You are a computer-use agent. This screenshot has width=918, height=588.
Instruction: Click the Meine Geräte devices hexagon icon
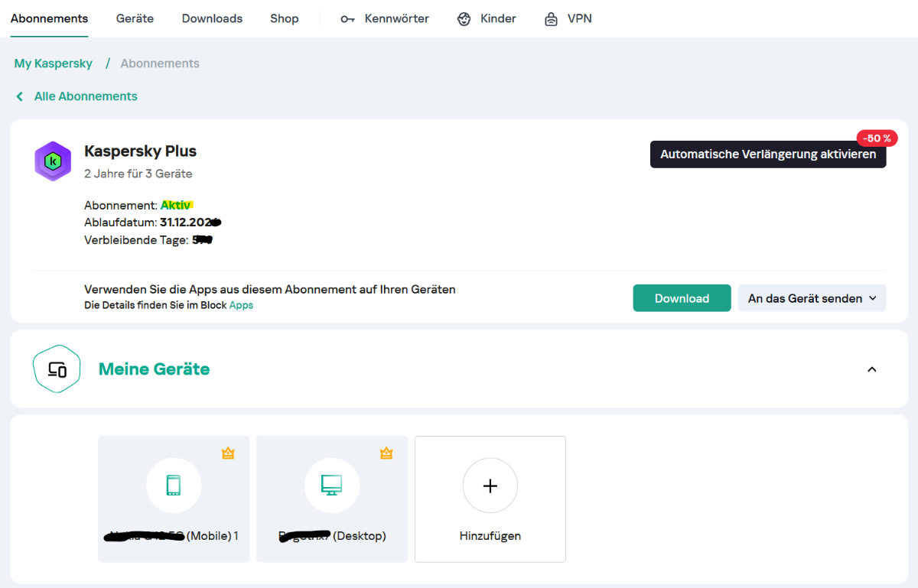pos(57,369)
